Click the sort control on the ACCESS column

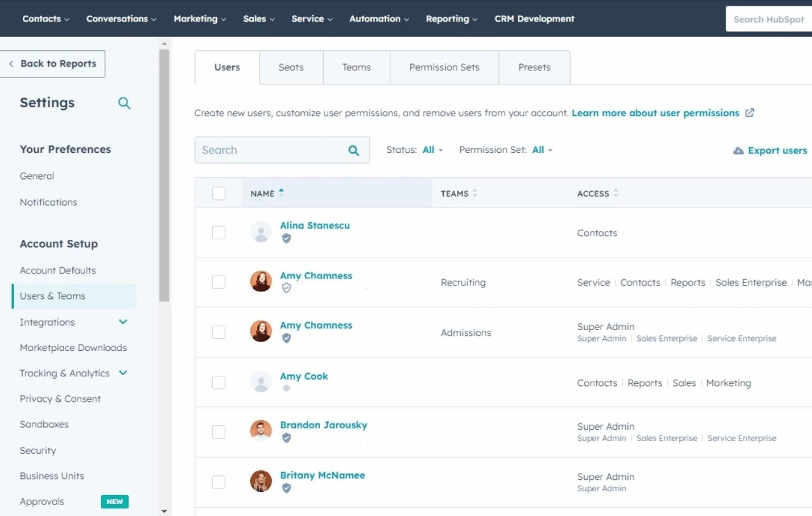615,193
